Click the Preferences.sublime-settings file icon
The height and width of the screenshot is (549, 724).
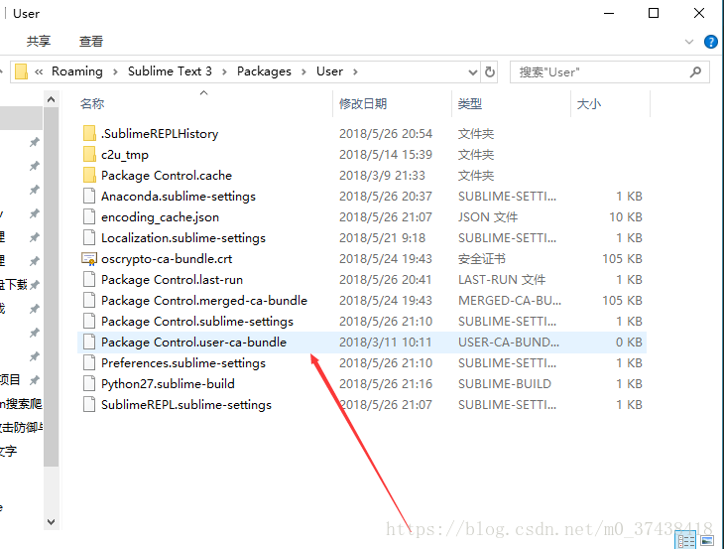89,362
